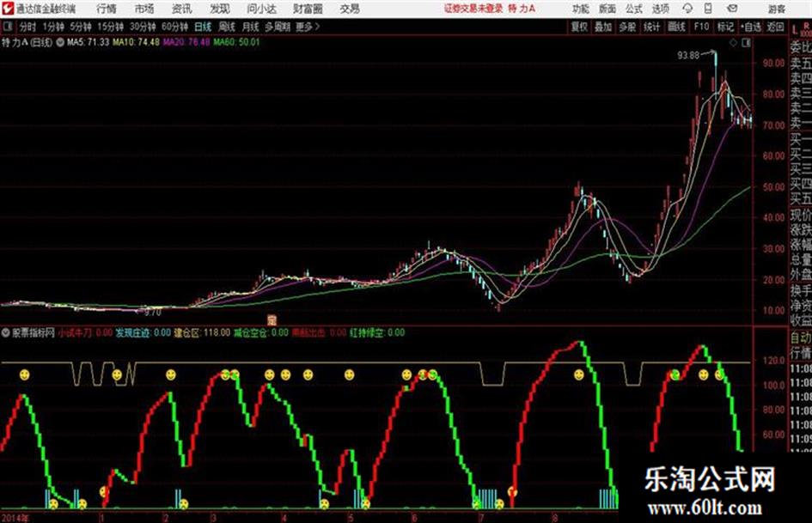This screenshot has height=523, width=812.
Task: Switch to the 分时 period tab
Action: tap(27, 27)
